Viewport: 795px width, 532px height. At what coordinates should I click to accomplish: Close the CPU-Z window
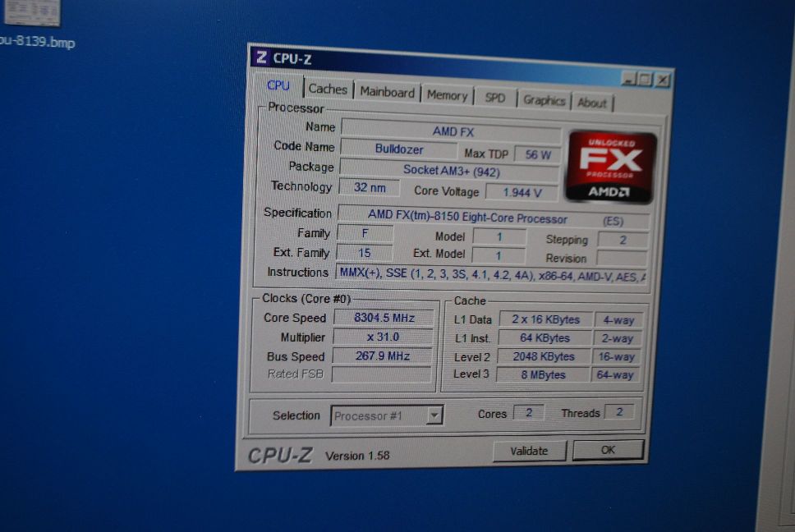663,80
